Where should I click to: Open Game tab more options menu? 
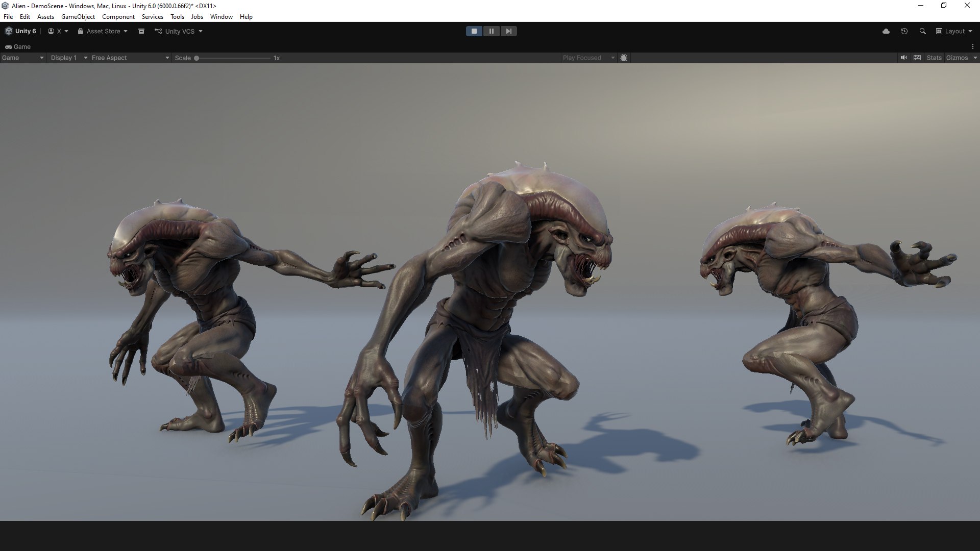(x=972, y=46)
